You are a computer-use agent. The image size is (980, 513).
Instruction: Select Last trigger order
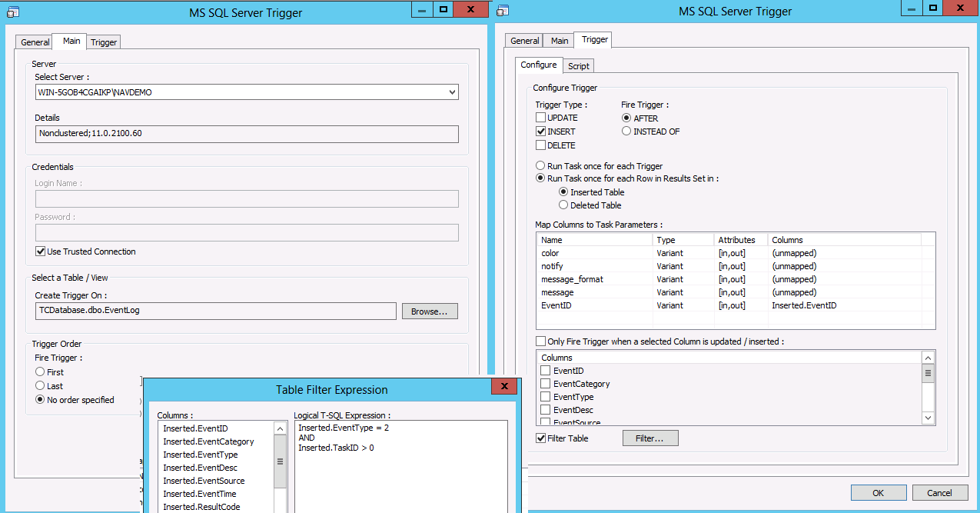point(40,386)
